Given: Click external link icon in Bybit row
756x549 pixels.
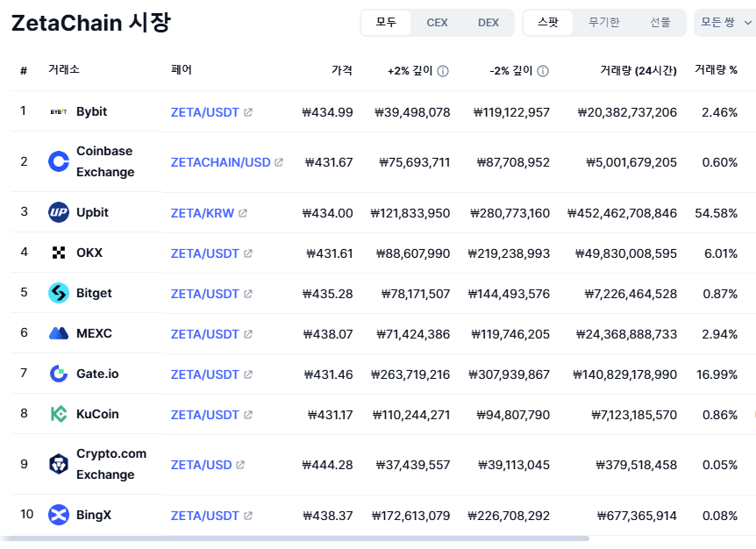Looking at the screenshot, I should (x=248, y=112).
